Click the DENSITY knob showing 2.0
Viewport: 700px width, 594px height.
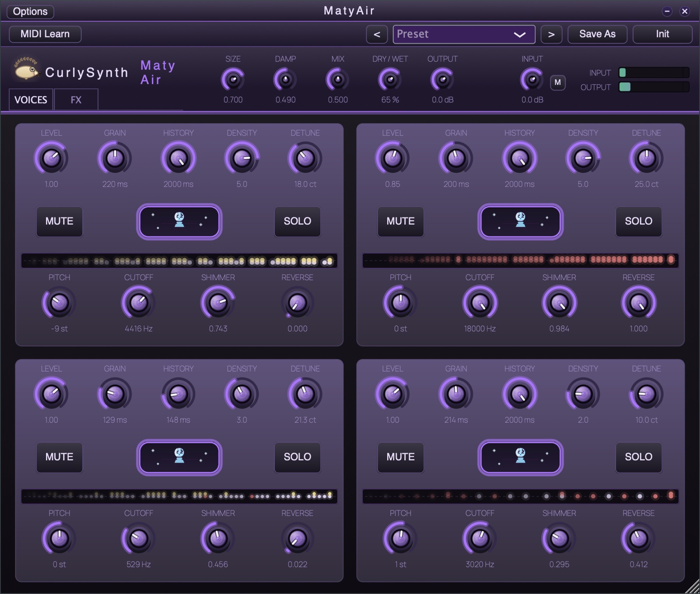point(583,394)
